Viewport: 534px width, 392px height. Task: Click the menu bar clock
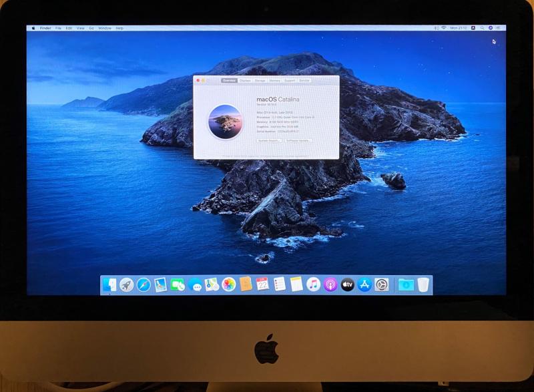[x=459, y=28]
